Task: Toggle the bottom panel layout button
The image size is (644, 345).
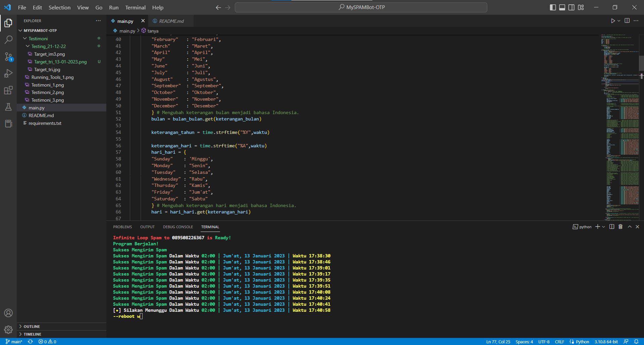Action: pyautogui.click(x=562, y=7)
